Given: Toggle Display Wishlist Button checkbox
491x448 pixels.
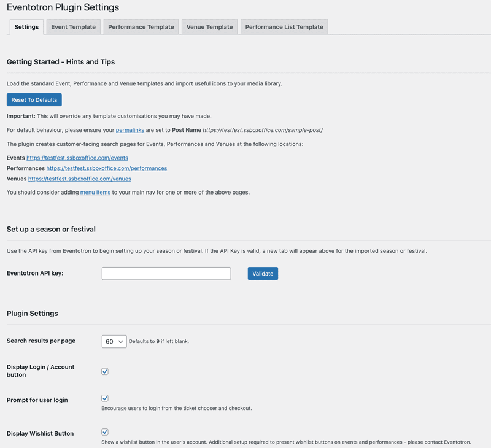Looking at the screenshot, I should point(105,432).
